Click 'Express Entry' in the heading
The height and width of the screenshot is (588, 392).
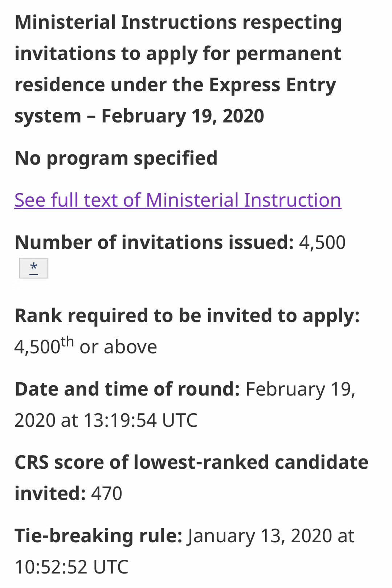[x=272, y=85]
